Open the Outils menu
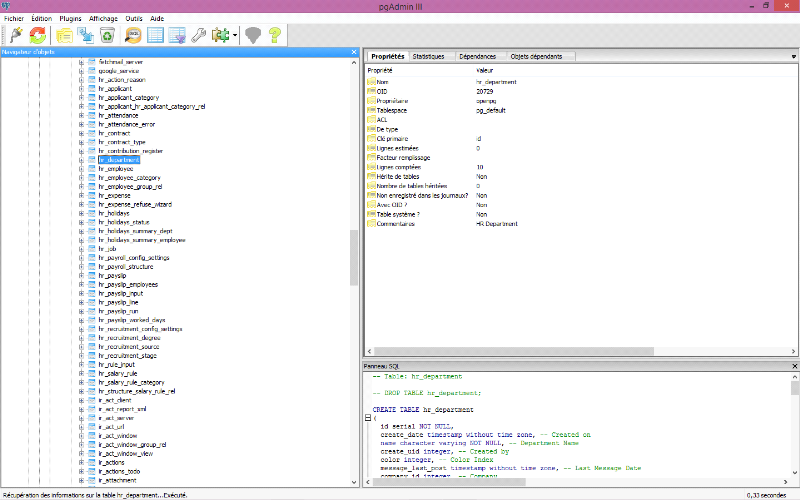The image size is (800, 500). (x=133, y=18)
